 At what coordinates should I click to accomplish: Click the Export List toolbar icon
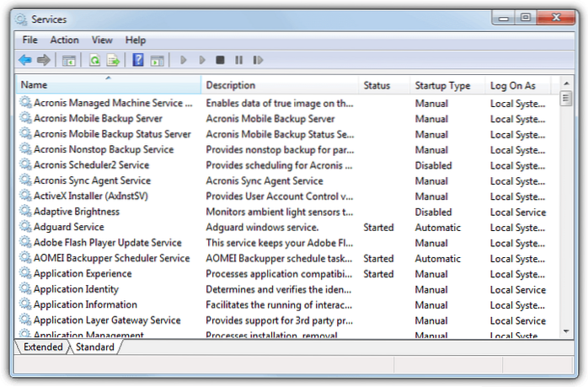pyautogui.click(x=113, y=60)
